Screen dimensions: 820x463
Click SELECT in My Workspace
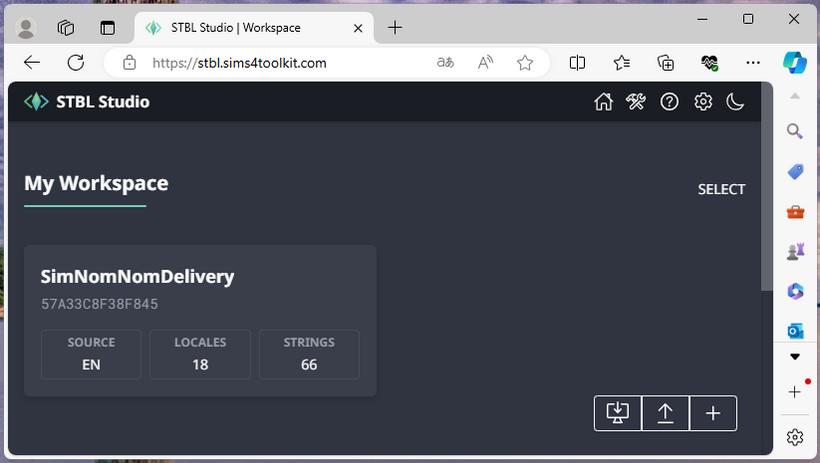pyautogui.click(x=721, y=189)
